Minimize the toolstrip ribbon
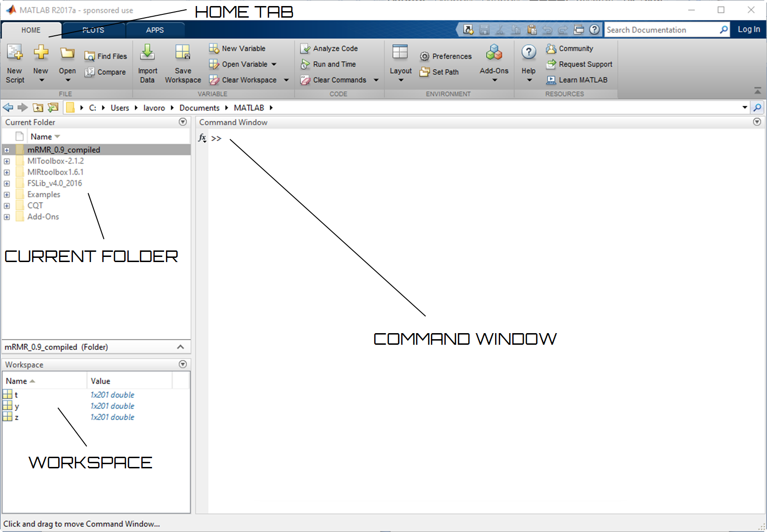767x532 pixels. tap(757, 90)
